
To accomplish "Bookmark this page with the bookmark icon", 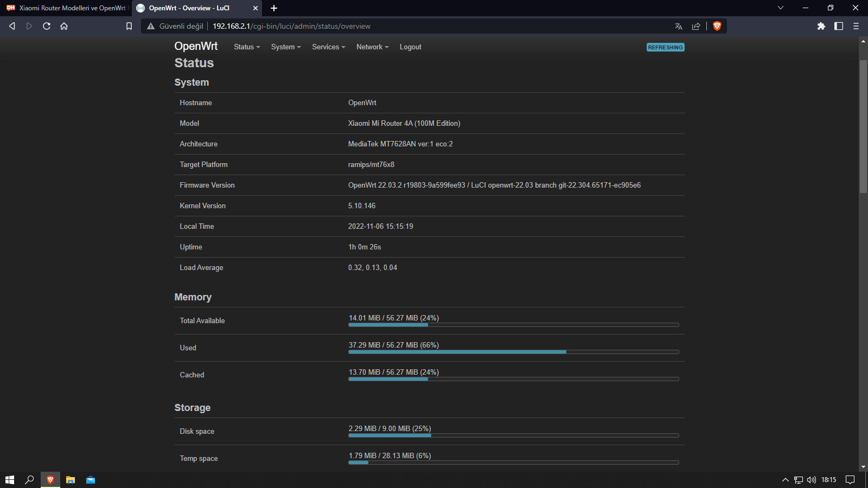I will pyautogui.click(x=129, y=26).
